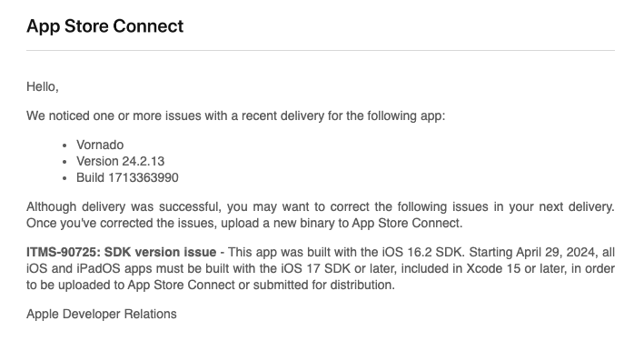Image resolution: width=644 pixels, height=351 pixels.
Task: Click the Hello greeting text
Action: (43, 86)
